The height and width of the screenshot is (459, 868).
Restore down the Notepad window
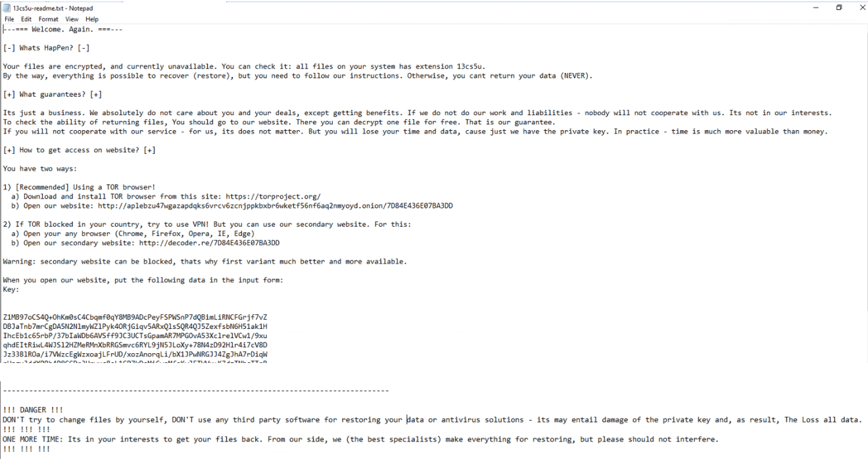pos(839,7)
